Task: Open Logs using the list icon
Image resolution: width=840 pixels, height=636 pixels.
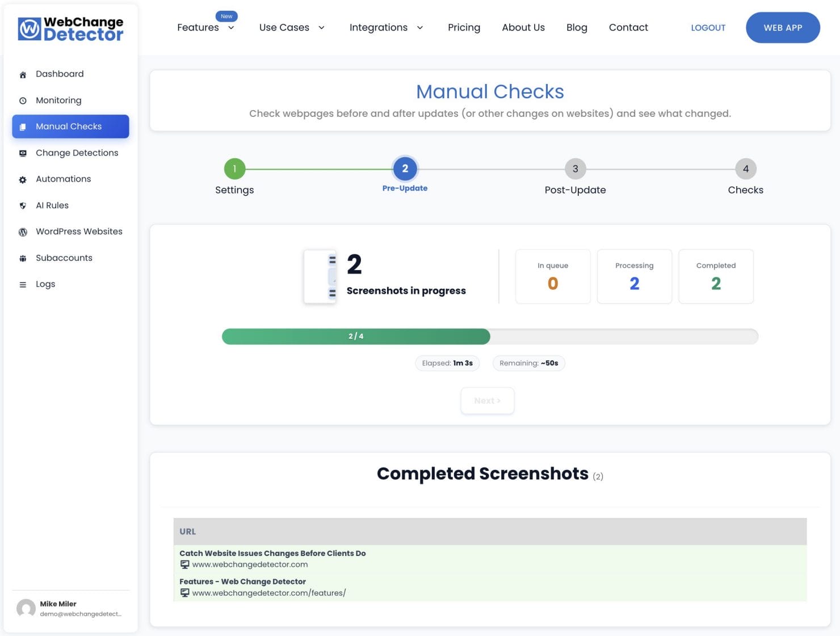Action: point(23,284)
